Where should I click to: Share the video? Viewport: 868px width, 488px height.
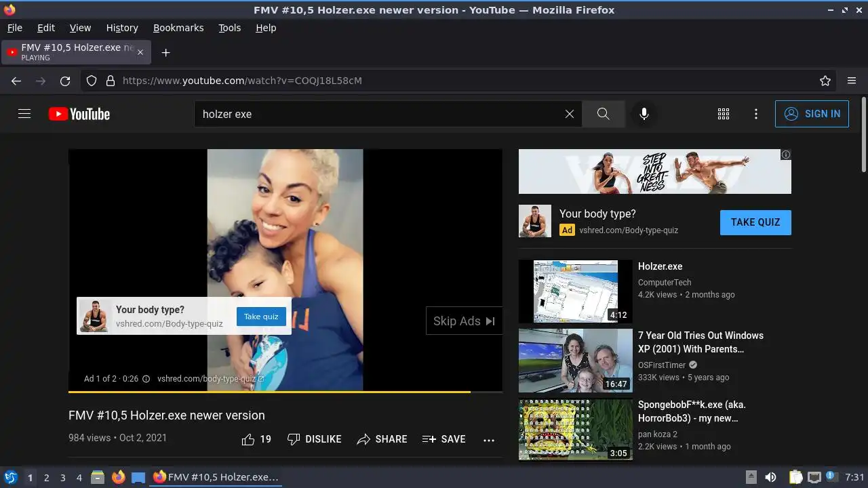pyautogui.click(x=382, y=439)
